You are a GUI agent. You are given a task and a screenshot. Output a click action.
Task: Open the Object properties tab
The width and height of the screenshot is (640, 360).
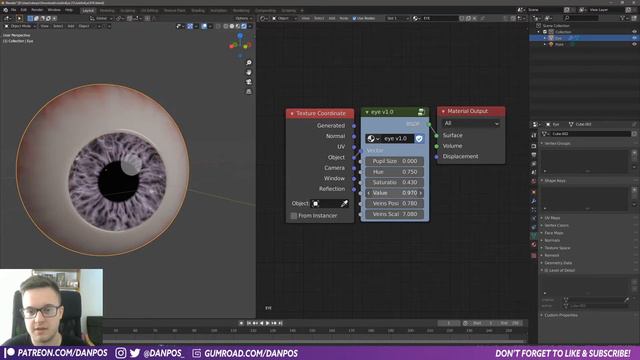click(x=534, y=192)
